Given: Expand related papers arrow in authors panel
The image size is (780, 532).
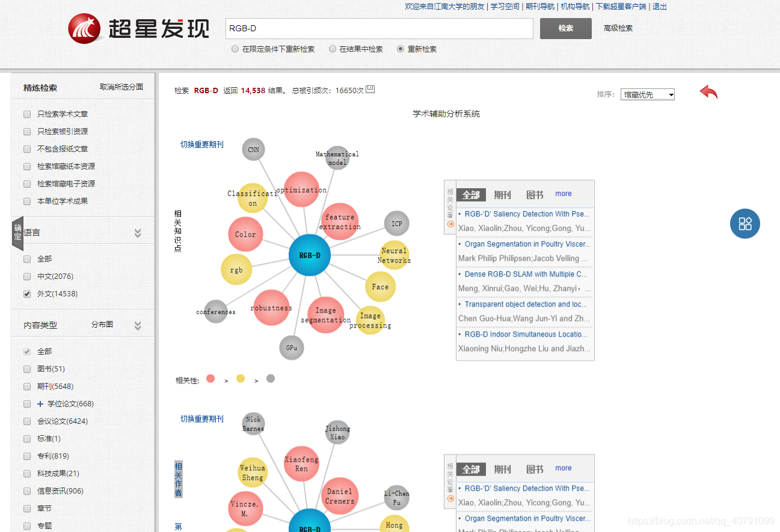Looking at the screenshot, I should click(x=450, y=498).
